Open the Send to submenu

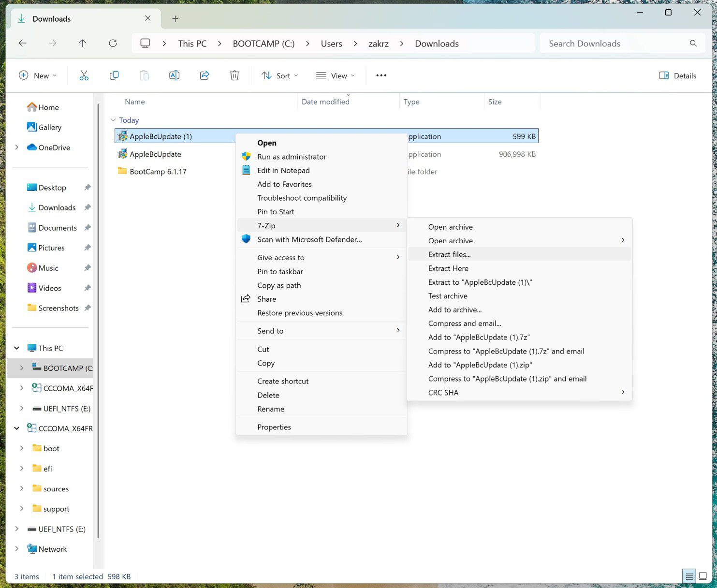click(321, 331)
